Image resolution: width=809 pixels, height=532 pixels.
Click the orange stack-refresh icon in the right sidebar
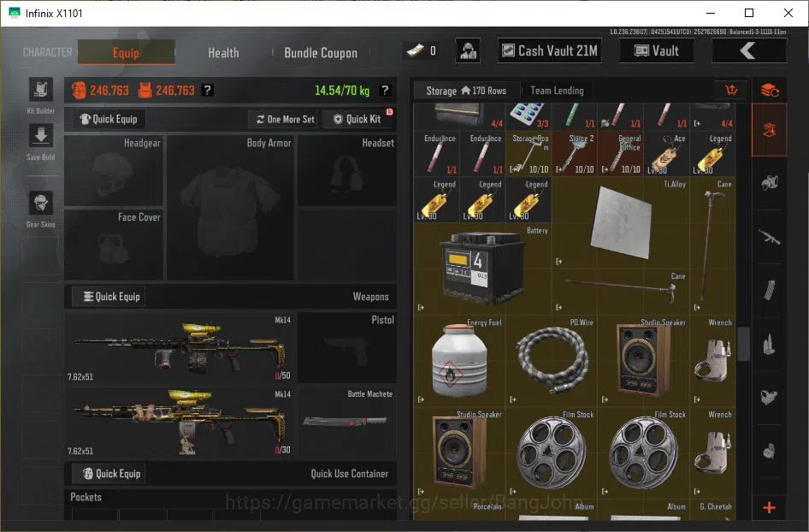pos(770,91)
